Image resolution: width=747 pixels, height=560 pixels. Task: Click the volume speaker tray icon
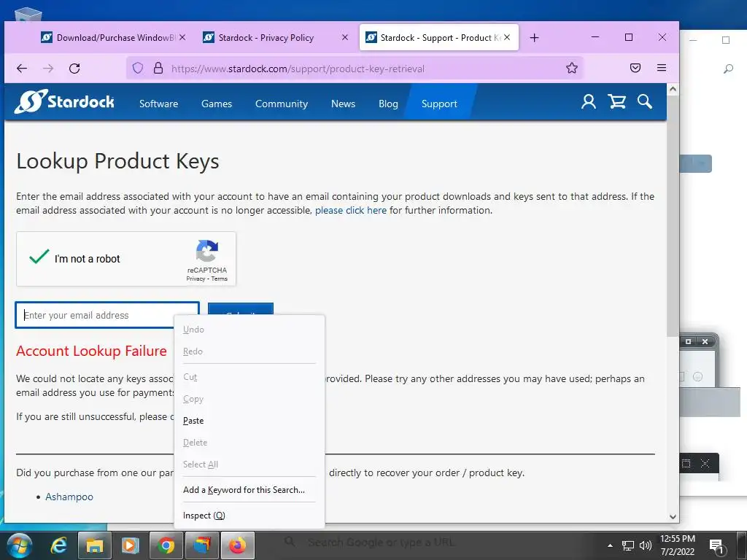point(646,545)
